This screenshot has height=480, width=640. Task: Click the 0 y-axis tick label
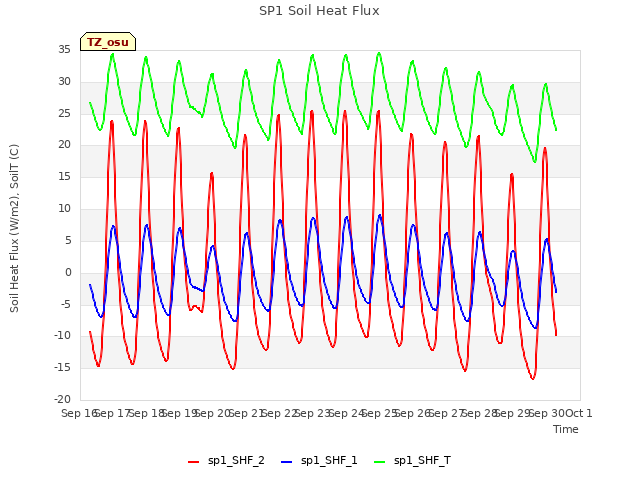point(68,272)
